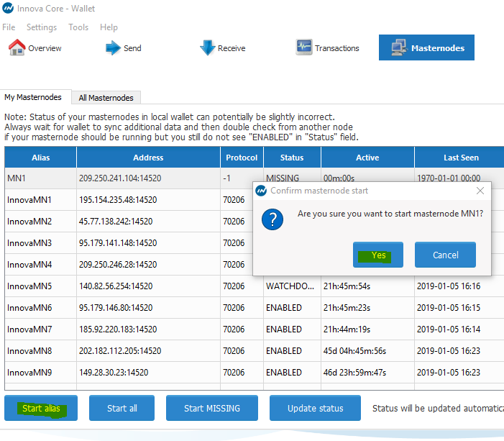Image resolution: width=504 pixels, height=441 pixels.
Task: Sort by the Protocol column header
Action: pos(242,158)
